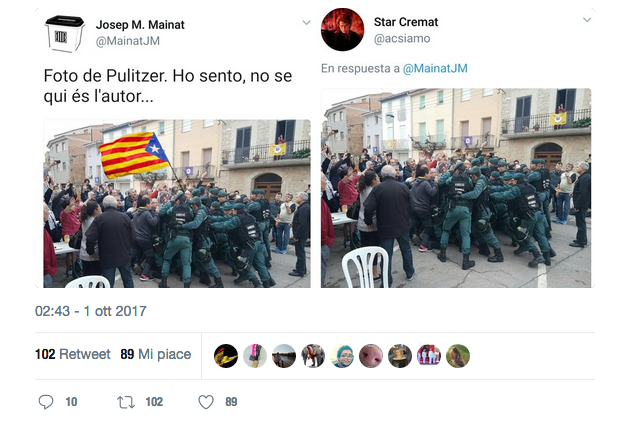Enlarge Star Cremat's reply photo
632x437 pixels.
[x=456, y=188]
